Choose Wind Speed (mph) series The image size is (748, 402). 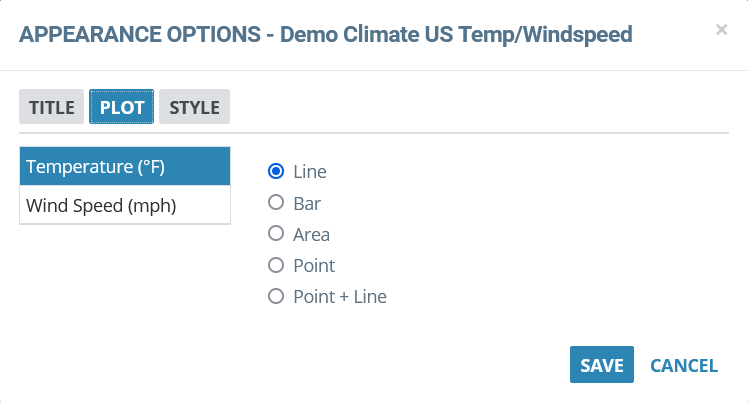coord(125,205)
